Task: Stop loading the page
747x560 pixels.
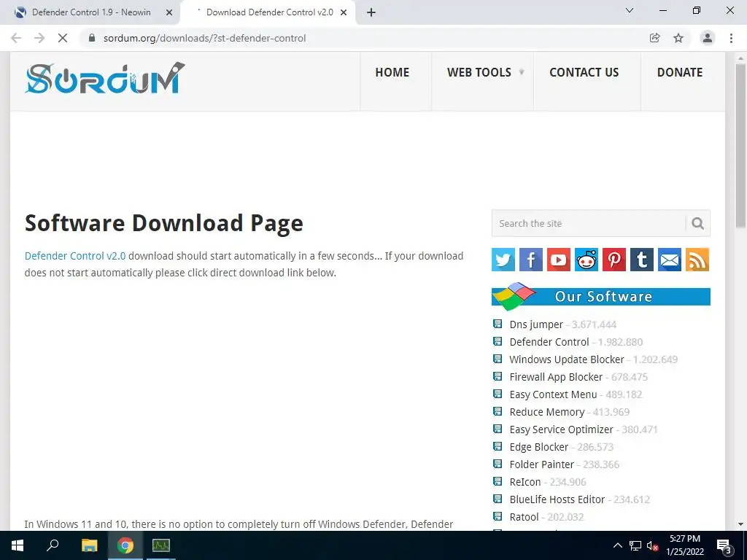Action: (x=63, y=38)
